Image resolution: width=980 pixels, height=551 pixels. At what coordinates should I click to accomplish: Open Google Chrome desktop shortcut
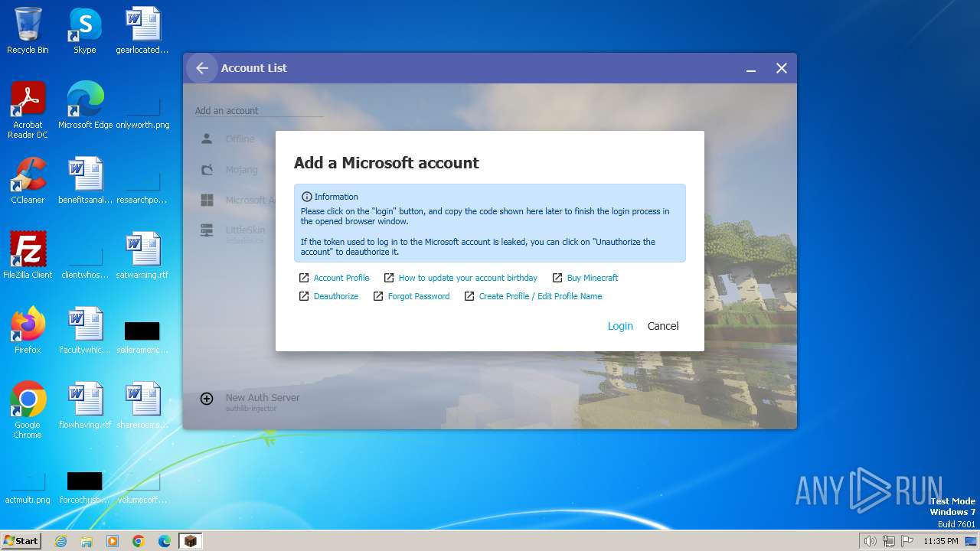point(28,410)
